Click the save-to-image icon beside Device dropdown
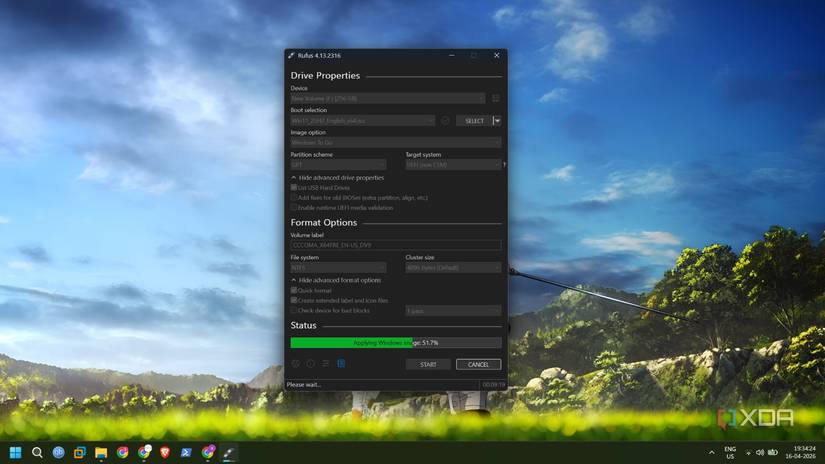 click(x=496, y=98)
